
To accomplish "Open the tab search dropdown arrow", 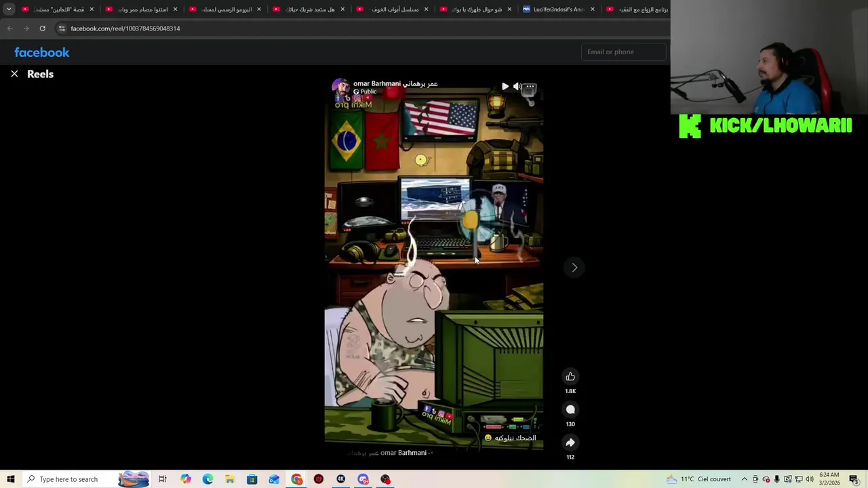I will pos(9,9).
